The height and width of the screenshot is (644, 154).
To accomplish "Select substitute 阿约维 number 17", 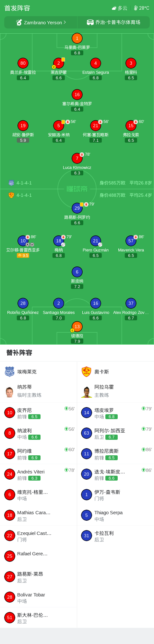I will (39, 454).
